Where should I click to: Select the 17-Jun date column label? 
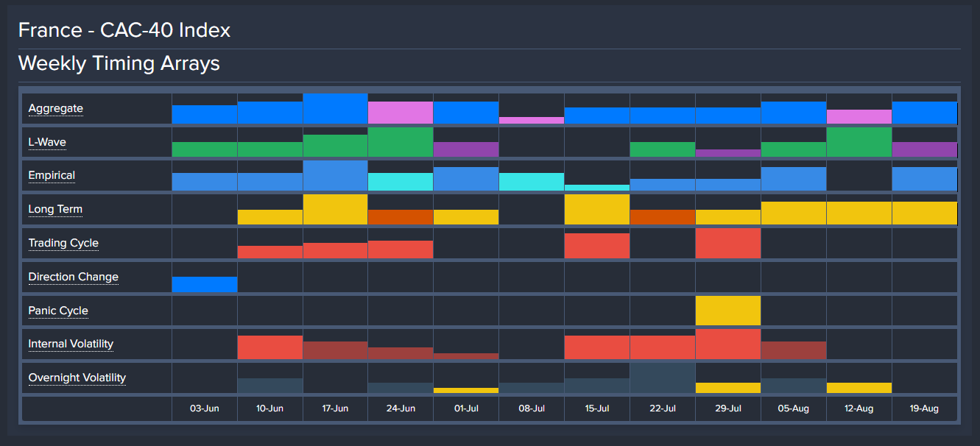coord(335,408)
